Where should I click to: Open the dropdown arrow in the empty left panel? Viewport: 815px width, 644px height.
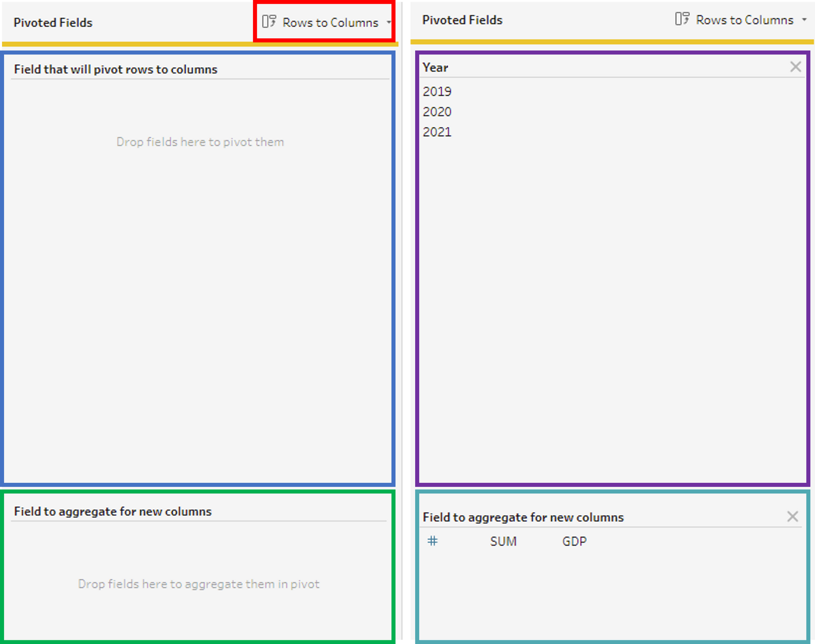coord(388,22)
